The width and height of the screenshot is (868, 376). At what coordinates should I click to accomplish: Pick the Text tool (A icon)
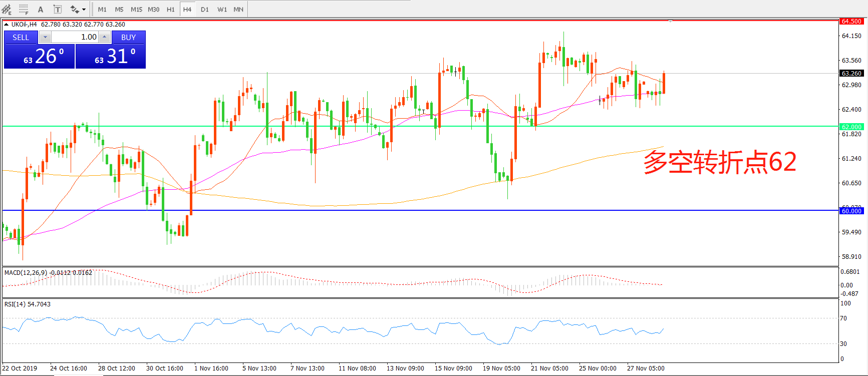pos(41,9)
